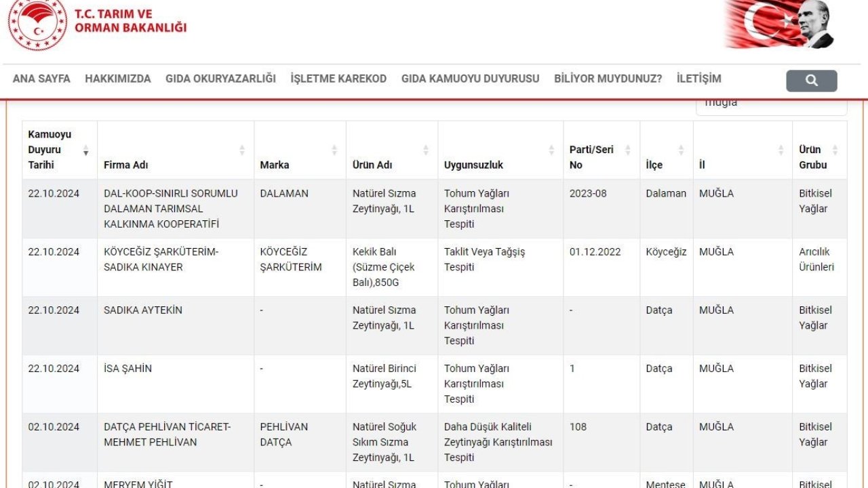The image size is (868, 488).
Task: Select batch number 2023-08 cell
Action: click(x=601, y=209)
